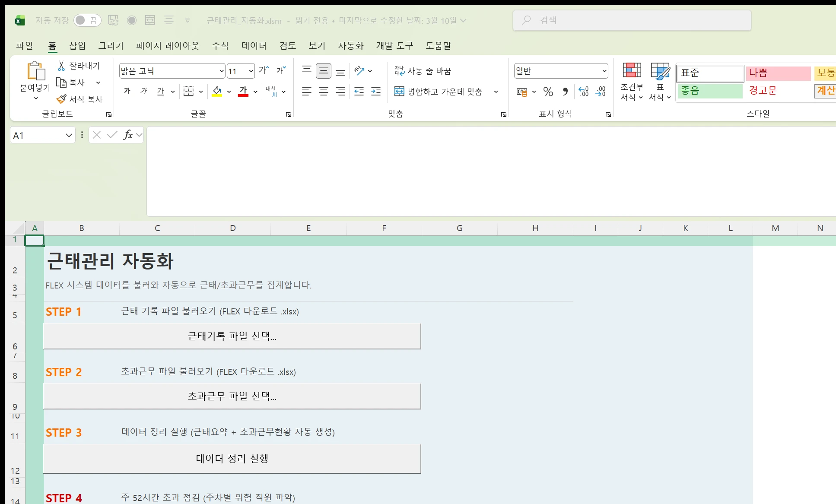Increase font size with the larger 가 icon
This screenshot has width=836, height=504.
pyautogui.click(x=264, y=70)
